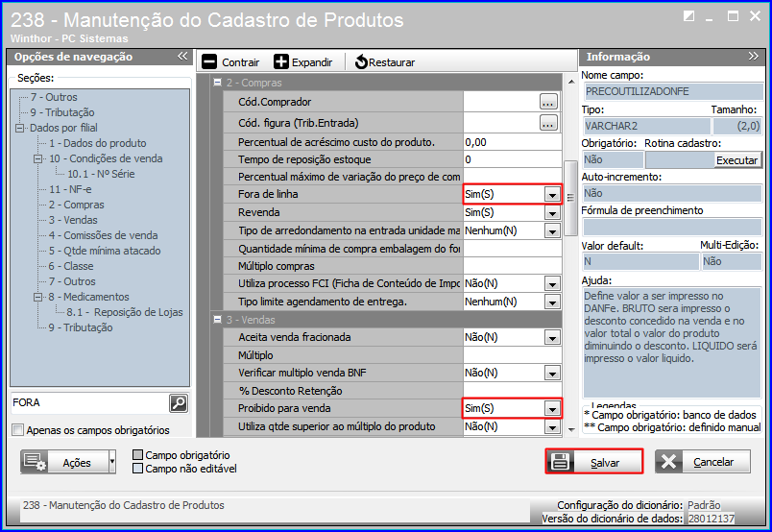Select 6 - Classe tree item
This screenshot has height=532, width=772.
(x=71, y=266)
